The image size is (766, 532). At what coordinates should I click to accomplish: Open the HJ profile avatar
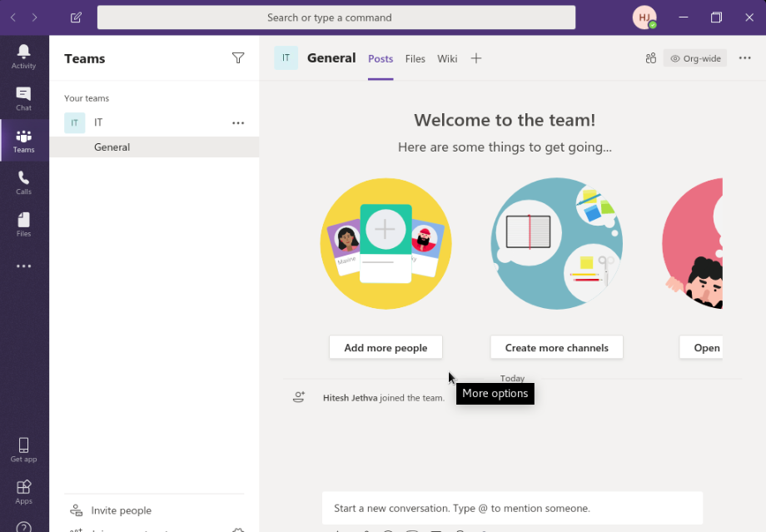644,17
